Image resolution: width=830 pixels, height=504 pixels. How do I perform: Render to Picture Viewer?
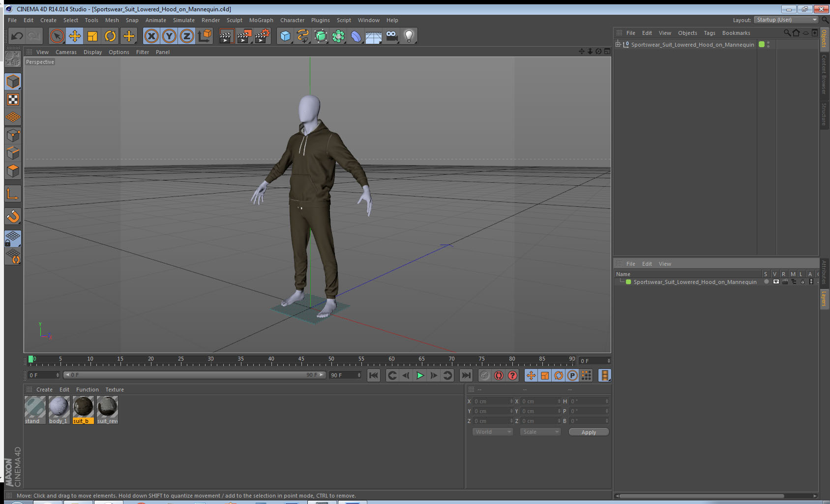[x=244, y=36]
